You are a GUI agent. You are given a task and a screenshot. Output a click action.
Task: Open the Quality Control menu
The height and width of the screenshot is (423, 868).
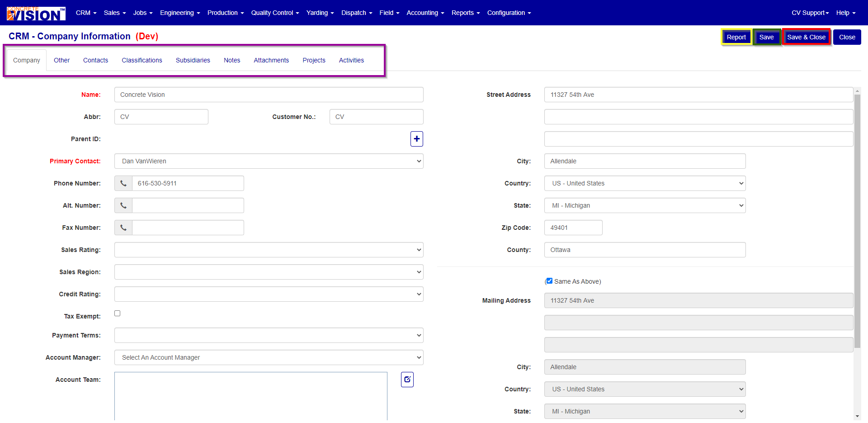tap(275, 13)
